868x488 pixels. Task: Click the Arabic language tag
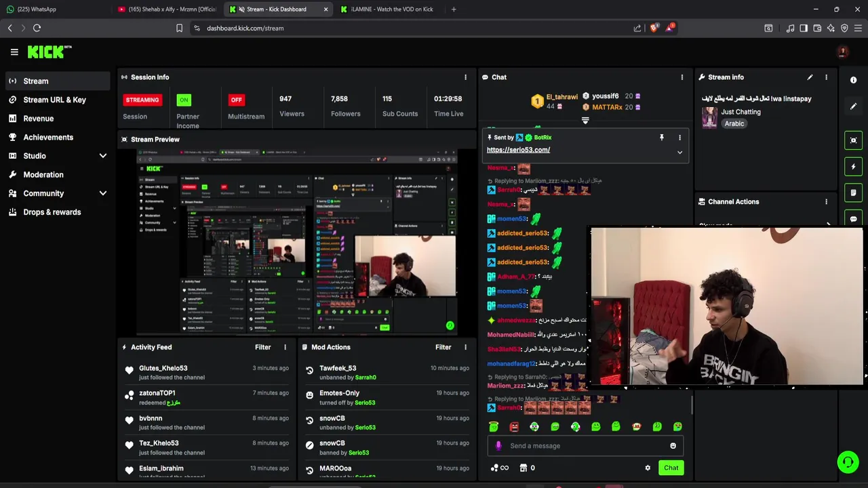(x=734, y=123)
